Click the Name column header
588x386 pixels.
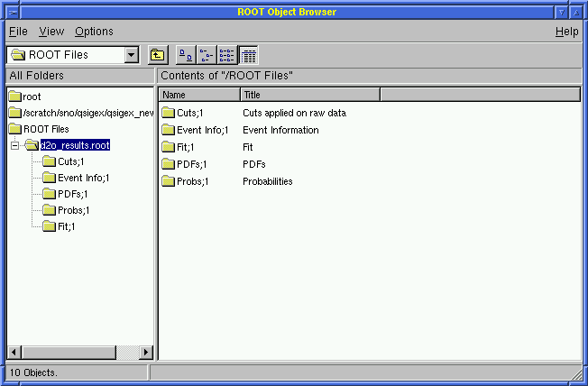(199, 95)
